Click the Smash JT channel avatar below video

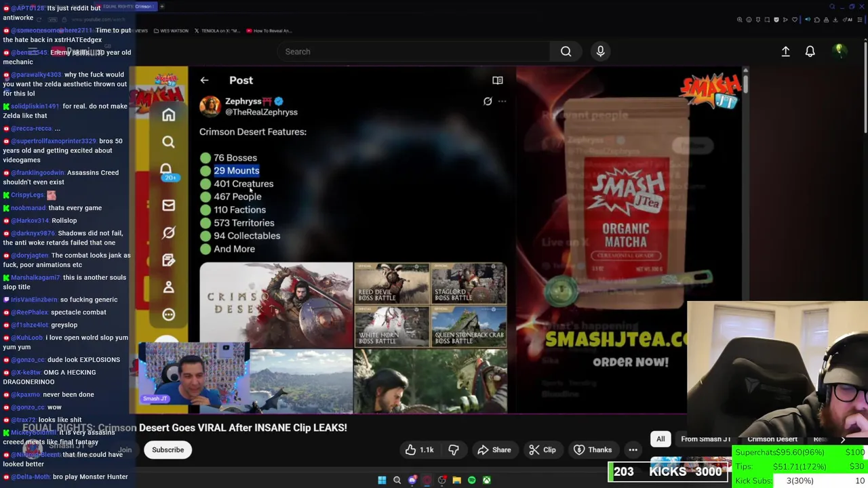[x=33, y=448]
